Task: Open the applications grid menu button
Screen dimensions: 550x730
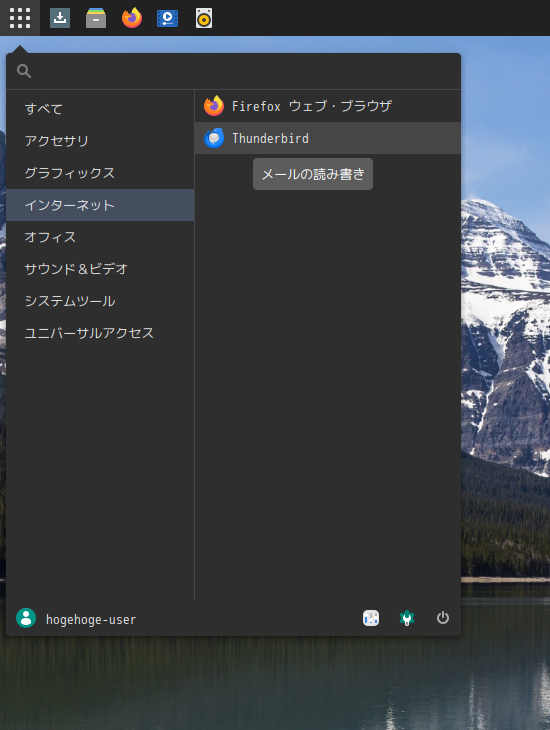Action: [20, 18]
